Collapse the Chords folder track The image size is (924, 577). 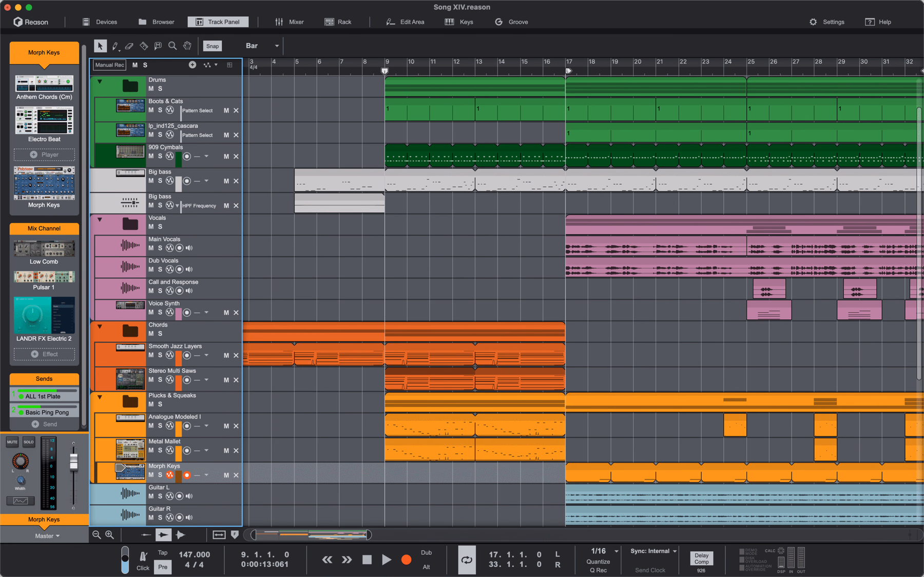(100, 326)
